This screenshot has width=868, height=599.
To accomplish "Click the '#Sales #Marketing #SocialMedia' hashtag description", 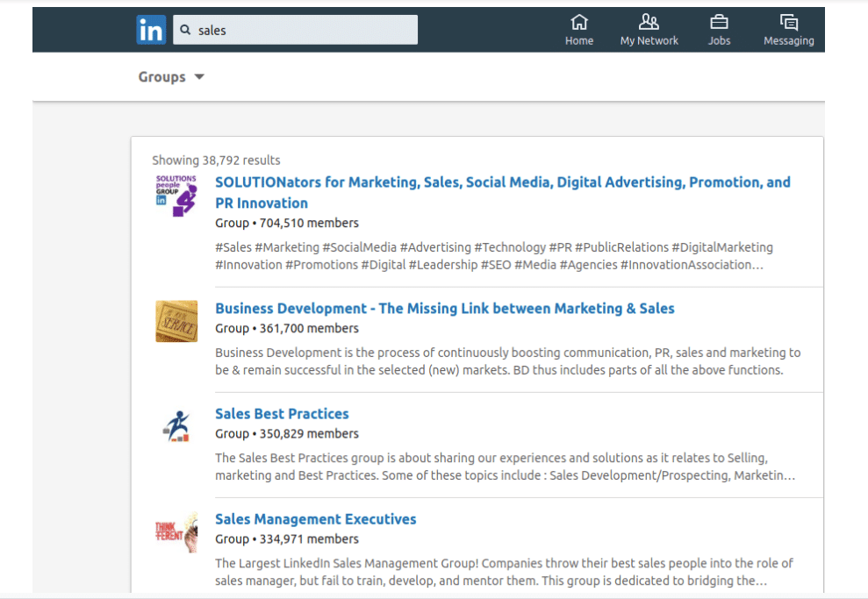I will (494, 256).
